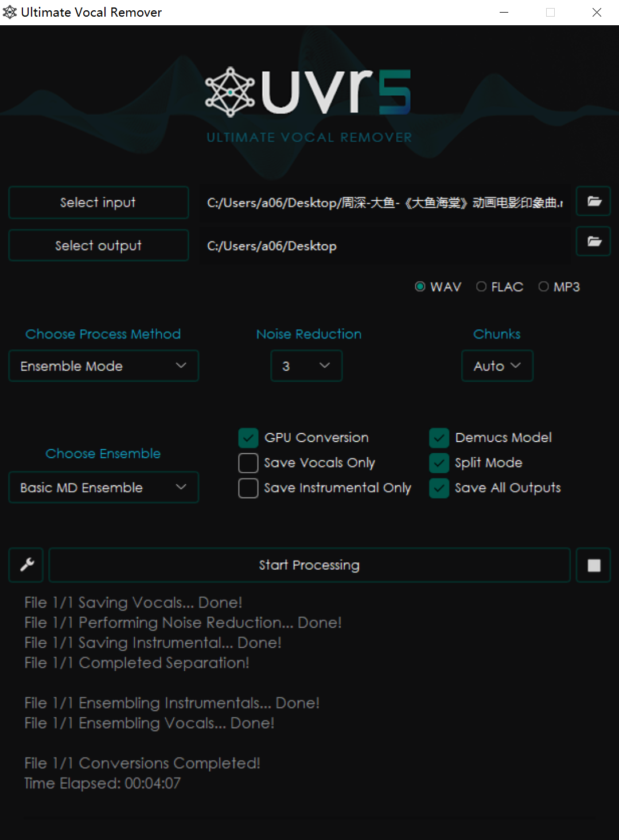Open the output folder browse icon

(x=594, y=242)
